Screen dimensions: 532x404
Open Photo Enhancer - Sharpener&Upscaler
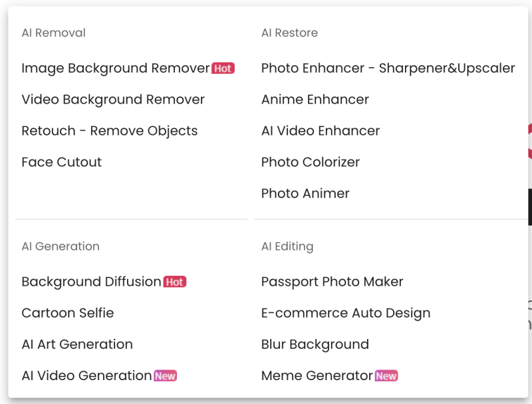coord(388,68)
